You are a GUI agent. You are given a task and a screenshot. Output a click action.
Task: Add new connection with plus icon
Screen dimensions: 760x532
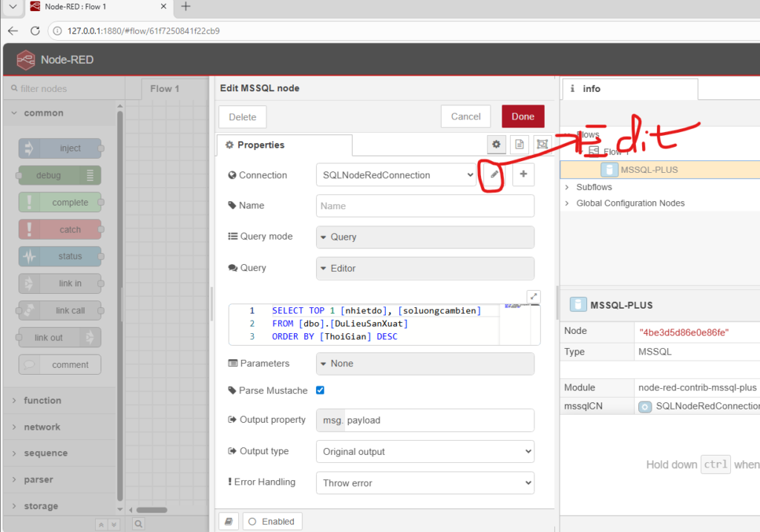(x=523, y=174)
